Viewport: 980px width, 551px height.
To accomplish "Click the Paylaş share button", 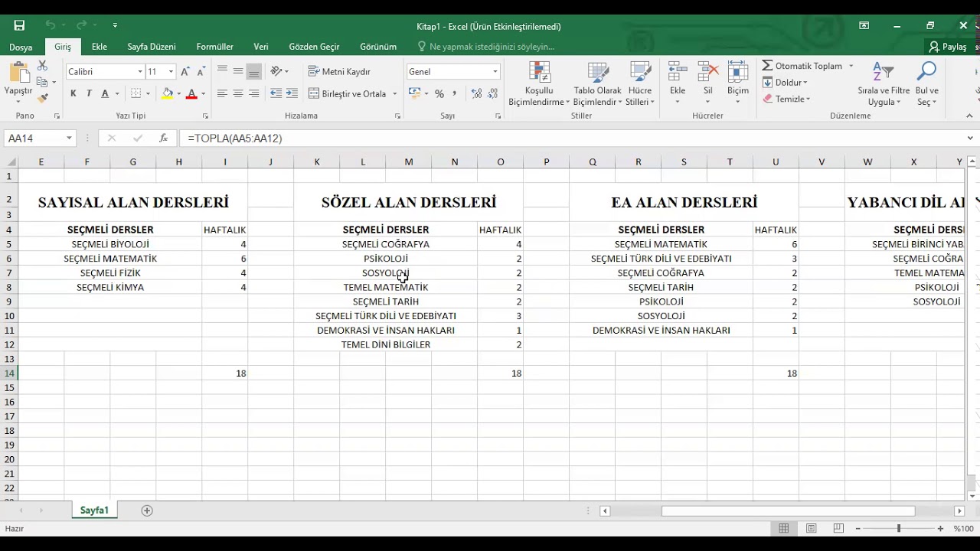I will [948, 47].
